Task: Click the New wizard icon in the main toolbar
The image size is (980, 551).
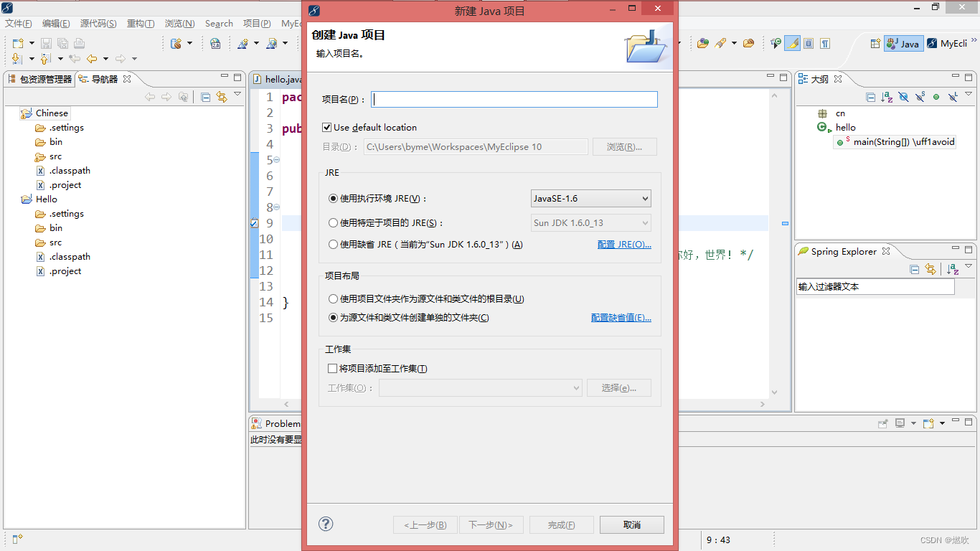Action: coord(18,43)
